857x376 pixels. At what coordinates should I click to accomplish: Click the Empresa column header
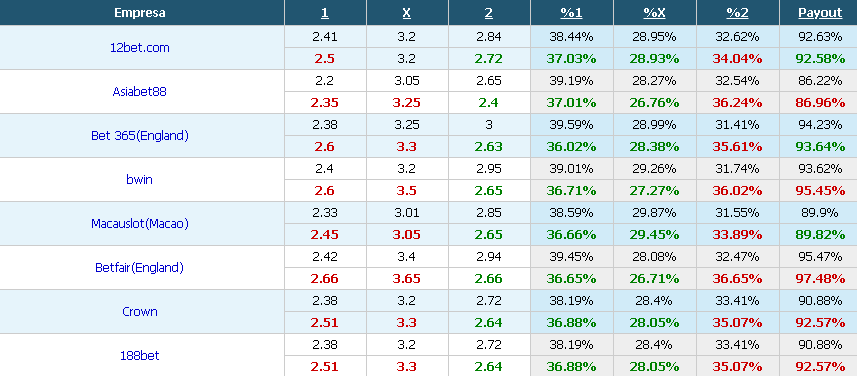(x=140, y=13)
